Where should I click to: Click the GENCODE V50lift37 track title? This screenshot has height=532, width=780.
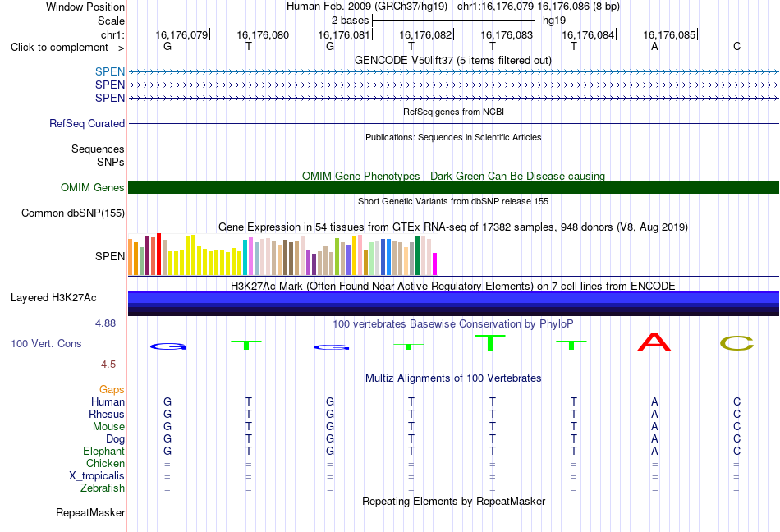[x=452, y=60]
